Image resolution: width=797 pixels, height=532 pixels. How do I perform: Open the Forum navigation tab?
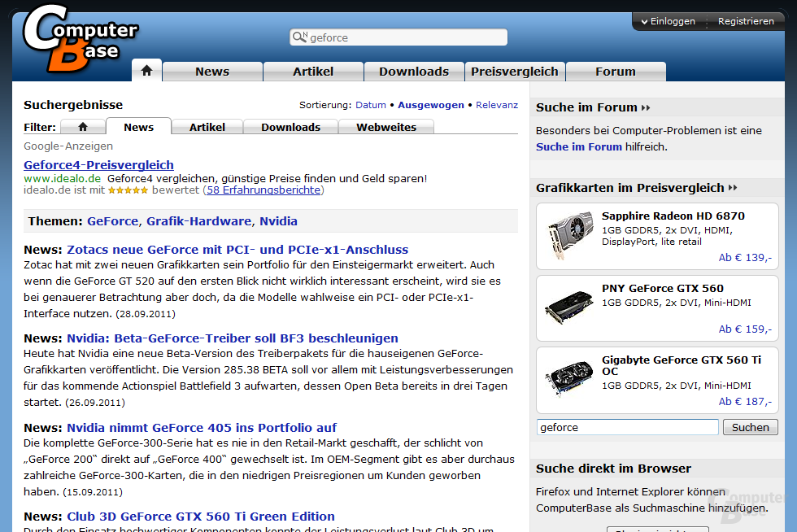click(x=616, y=72)
